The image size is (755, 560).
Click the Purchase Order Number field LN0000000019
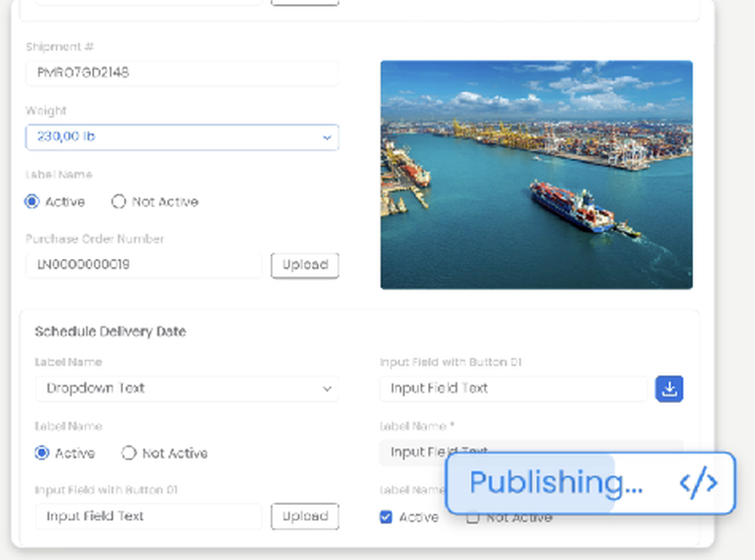click(143, 265)
